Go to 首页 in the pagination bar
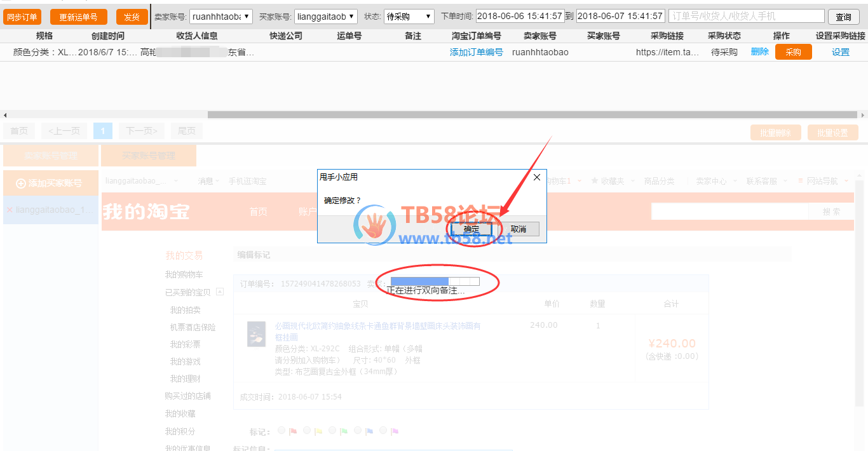 click(19, 131)
